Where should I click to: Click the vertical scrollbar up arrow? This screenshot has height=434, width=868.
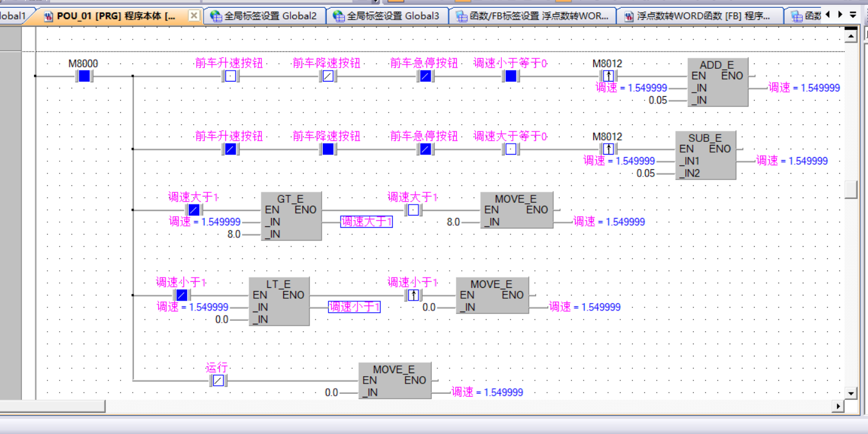pyautogui.click(x=851, y=37)
